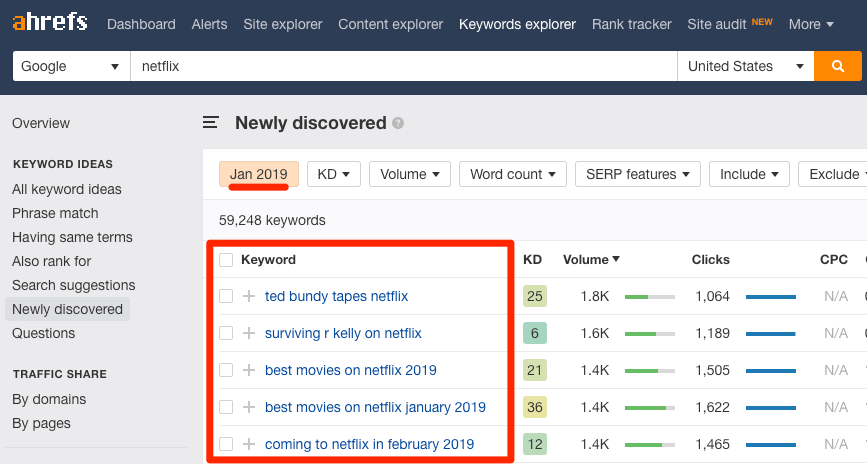This screenshot has width=867, height=464.
Task: Open the 'ted bundy tapes netflix' keyword link
Action: (336, 296)
